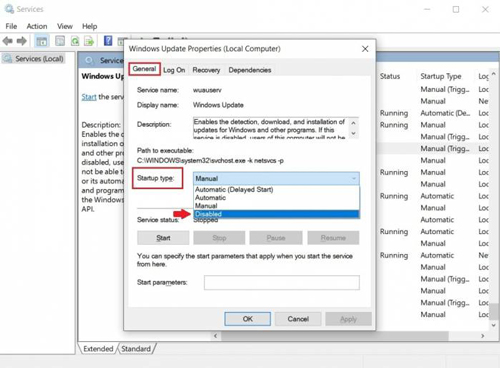Click inside the Start parameters field

(x=282, y=282)
